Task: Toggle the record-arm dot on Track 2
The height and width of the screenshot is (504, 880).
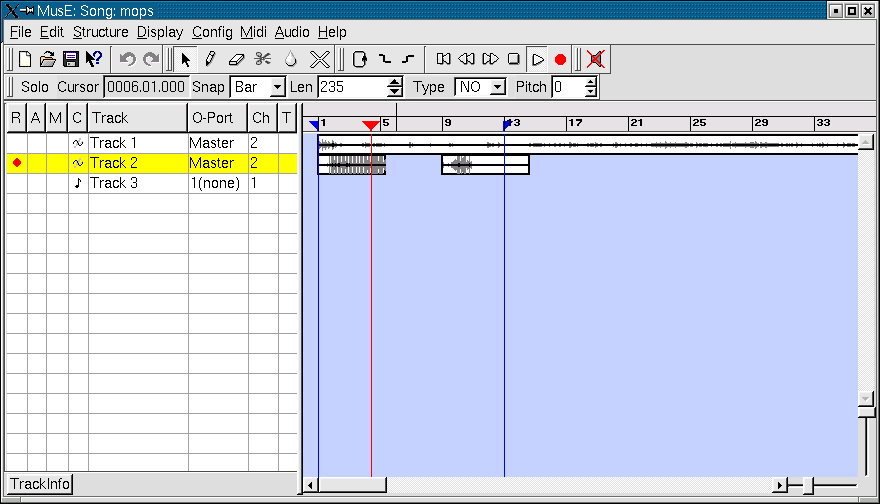Action: click(x=16, y=163)
